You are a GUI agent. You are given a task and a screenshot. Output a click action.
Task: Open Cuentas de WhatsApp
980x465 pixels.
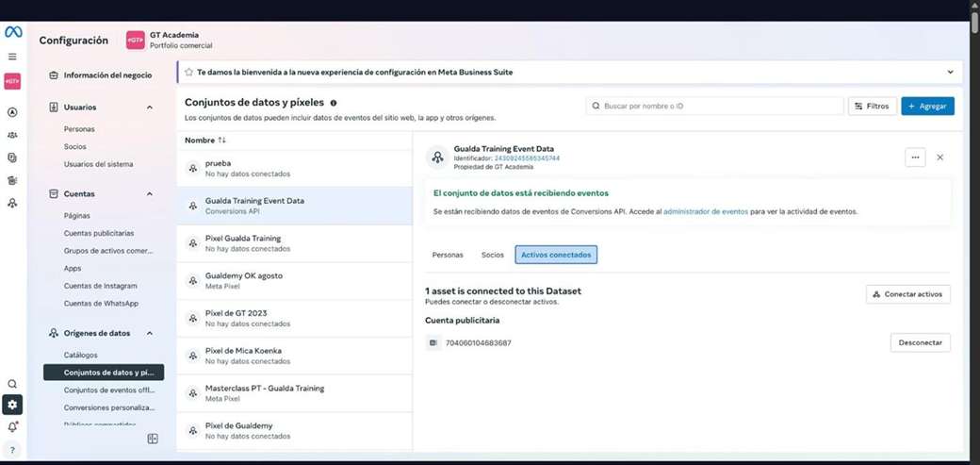101,303
